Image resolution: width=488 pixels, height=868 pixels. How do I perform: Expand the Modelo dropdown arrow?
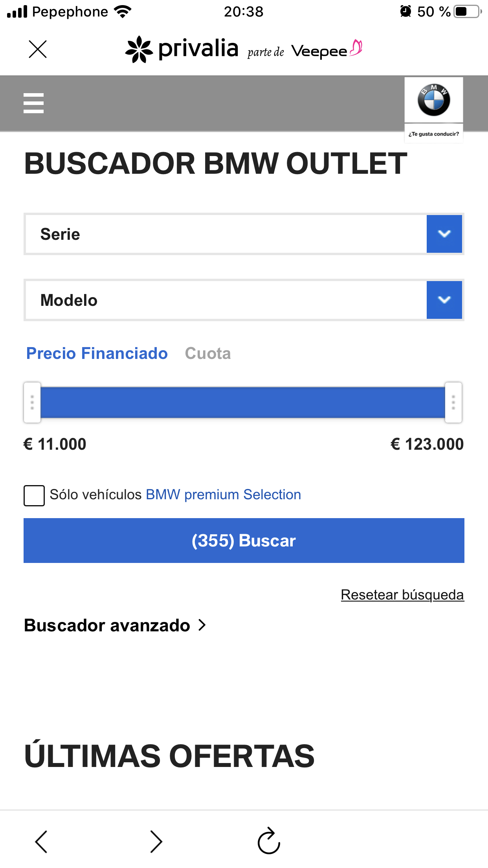coord(444,300)
